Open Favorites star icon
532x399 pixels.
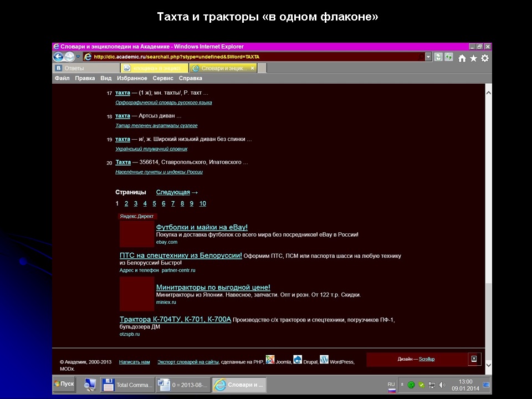[x=473, y=58]
